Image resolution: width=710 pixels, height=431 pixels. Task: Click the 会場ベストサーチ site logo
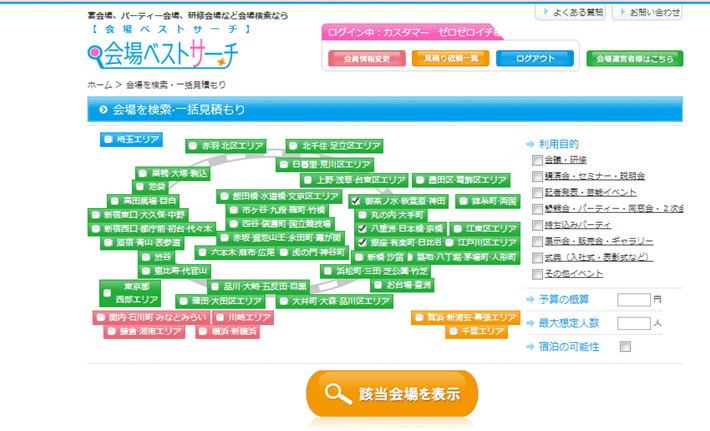pyautogui.click(x=163, y=54)
